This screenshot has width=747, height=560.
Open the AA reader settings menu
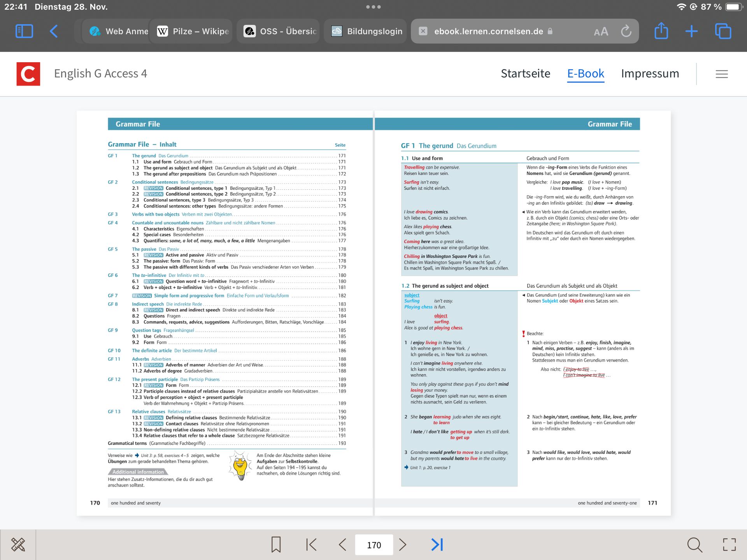pyautogui.click(x=601, y=31)
